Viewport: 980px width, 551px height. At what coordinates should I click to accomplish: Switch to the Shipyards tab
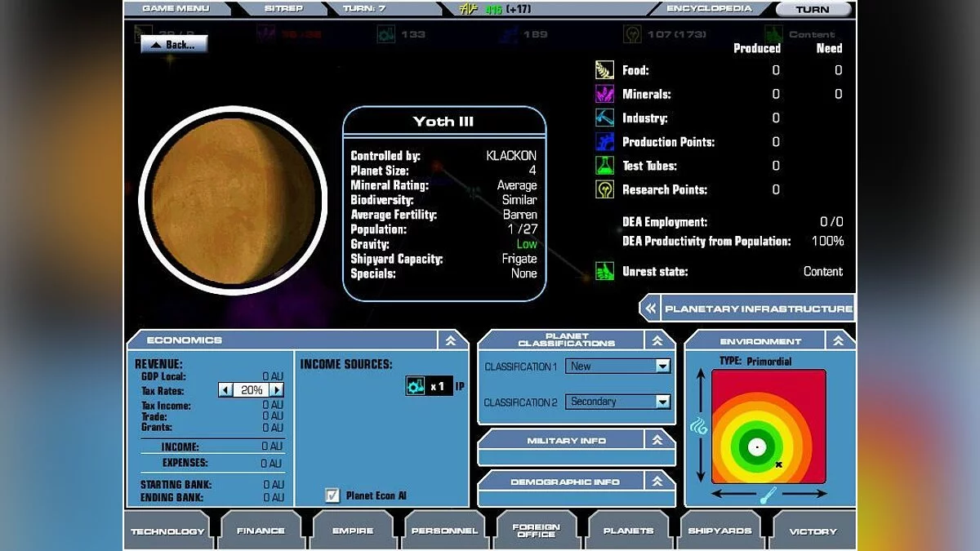[719, 531]
